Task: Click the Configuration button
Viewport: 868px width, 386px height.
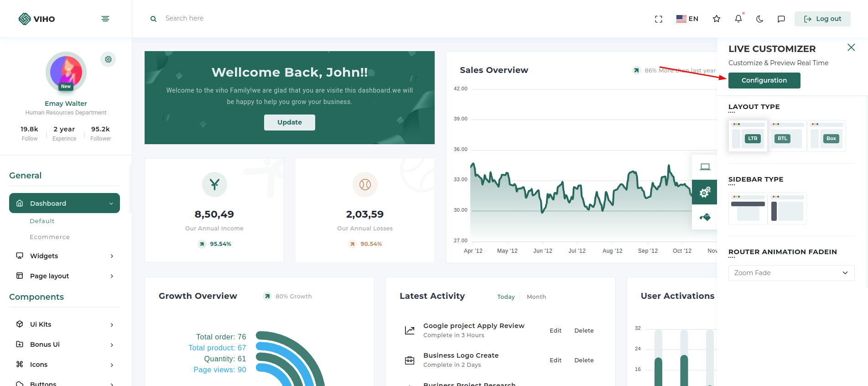Action: pos(764,80)
